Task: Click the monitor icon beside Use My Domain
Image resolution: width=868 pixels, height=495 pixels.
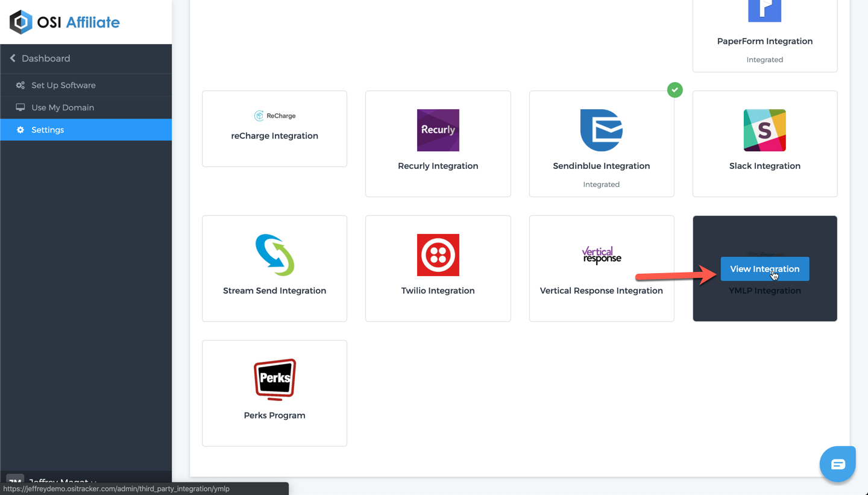Action: tap(20, 107)
